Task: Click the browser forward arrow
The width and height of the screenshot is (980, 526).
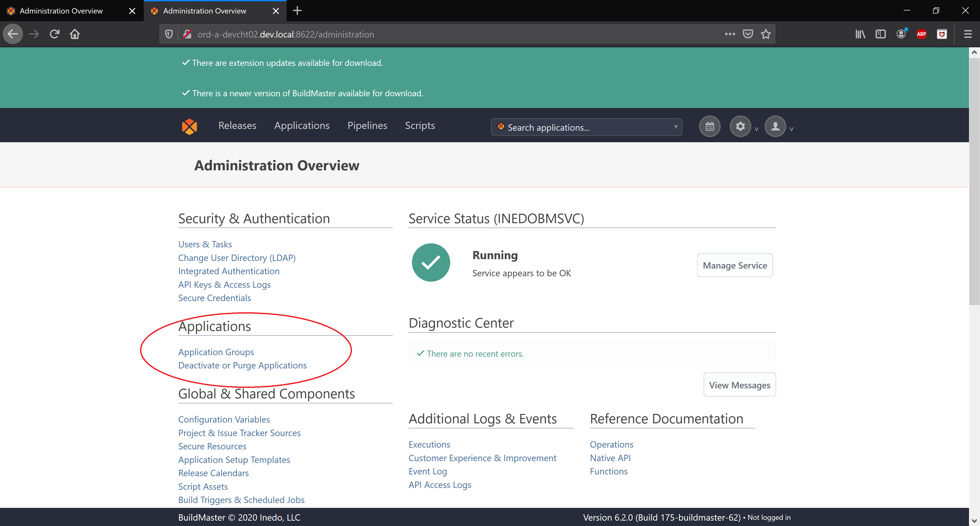Action: [x=34, y=34]
